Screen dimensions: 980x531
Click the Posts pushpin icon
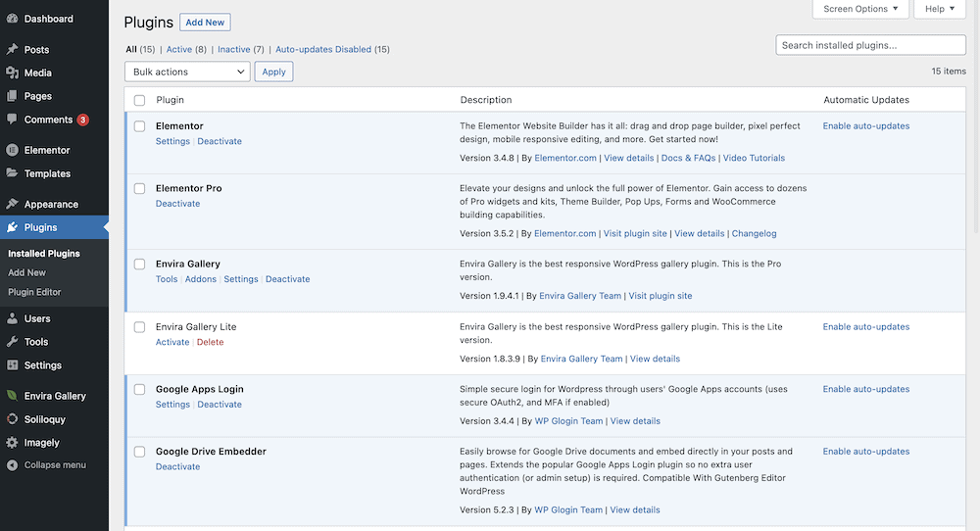pos(12,49)
